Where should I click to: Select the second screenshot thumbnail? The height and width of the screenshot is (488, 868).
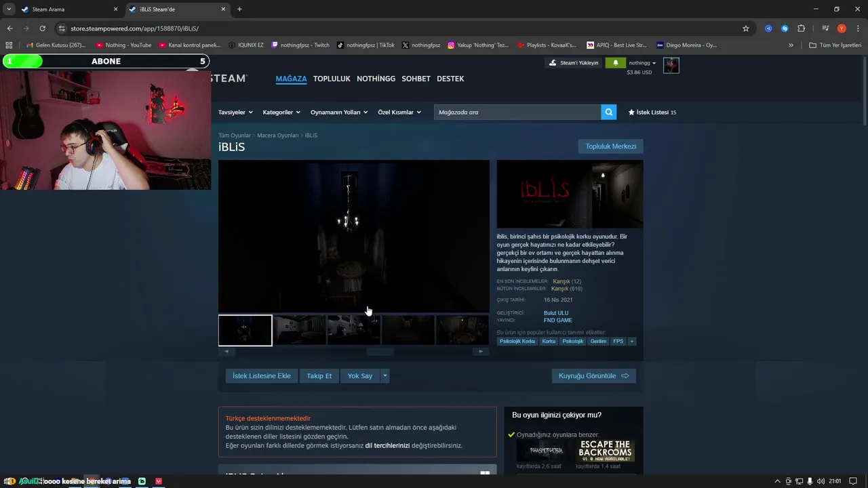click(300, 330)
